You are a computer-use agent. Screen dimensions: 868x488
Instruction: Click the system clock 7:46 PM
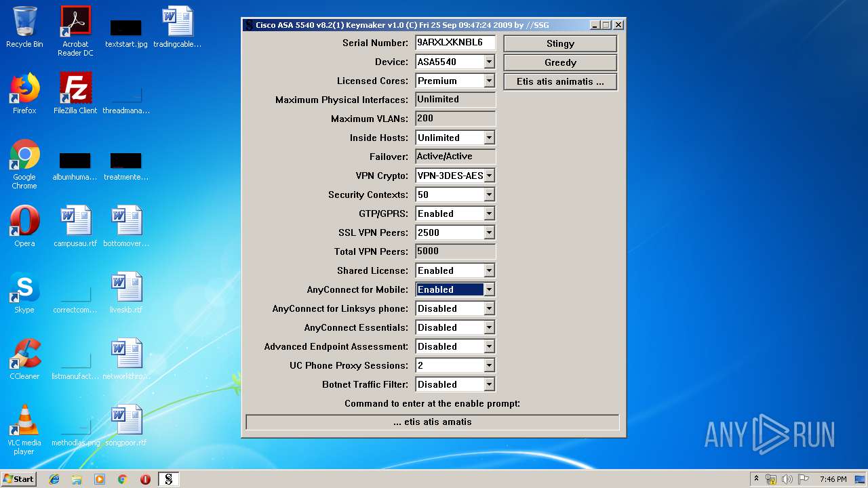833,479
